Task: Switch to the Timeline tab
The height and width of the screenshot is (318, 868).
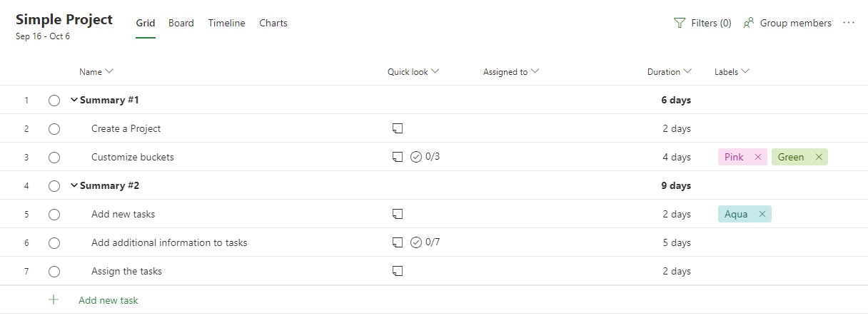Action: click(x=227, y=23)
